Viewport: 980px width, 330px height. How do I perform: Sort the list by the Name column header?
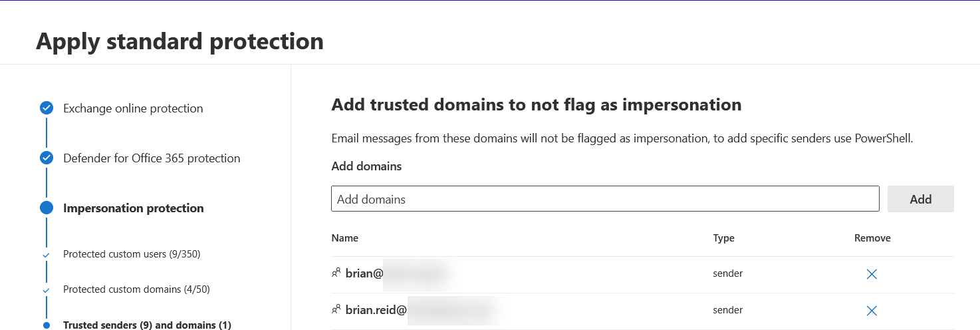tap(344, 238)
